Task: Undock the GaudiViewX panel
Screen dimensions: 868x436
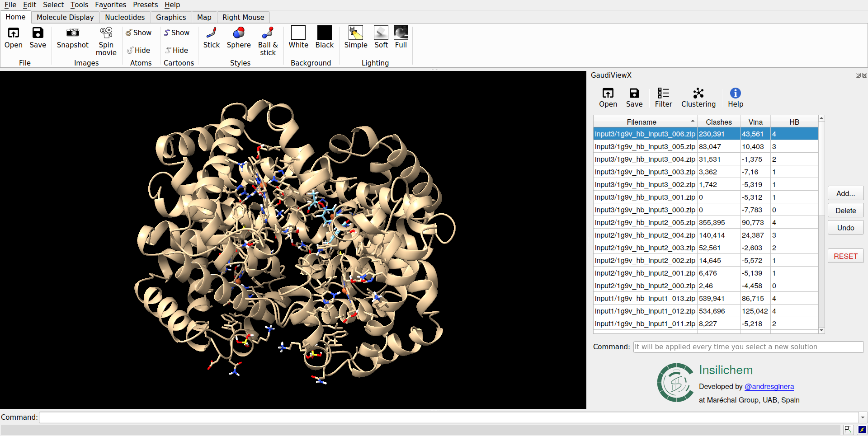Action: coord(858,75)
